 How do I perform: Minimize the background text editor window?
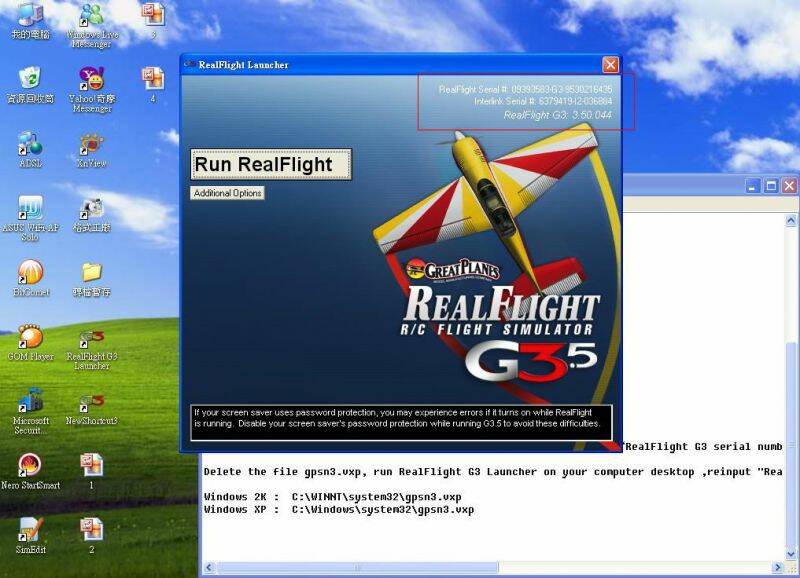pos(753,186)
